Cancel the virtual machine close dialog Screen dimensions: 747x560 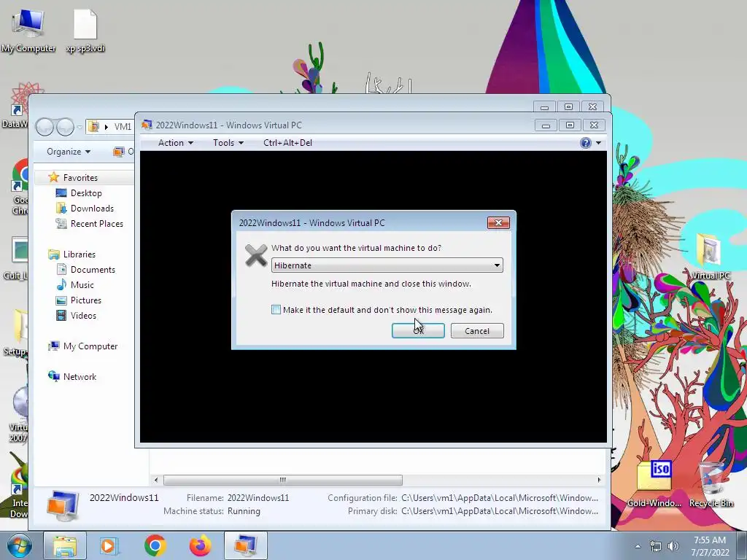[x=477, y=330]
